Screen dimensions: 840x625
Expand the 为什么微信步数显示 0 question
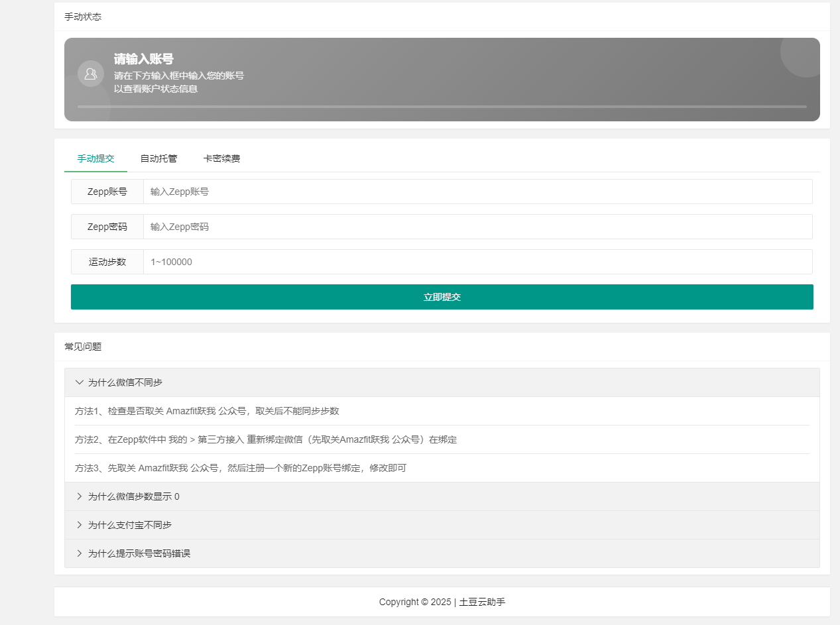coord(133,496)
